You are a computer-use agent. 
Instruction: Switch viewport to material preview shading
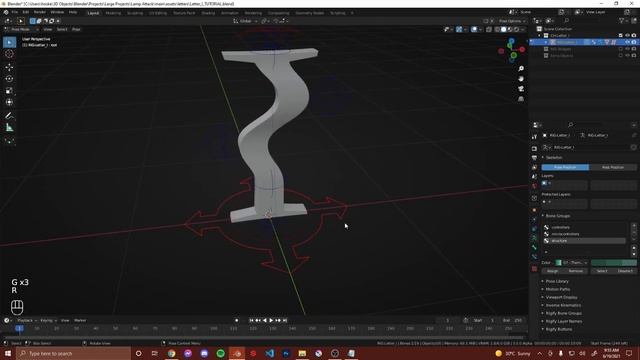pyautogui.click(x=510, y=29)
